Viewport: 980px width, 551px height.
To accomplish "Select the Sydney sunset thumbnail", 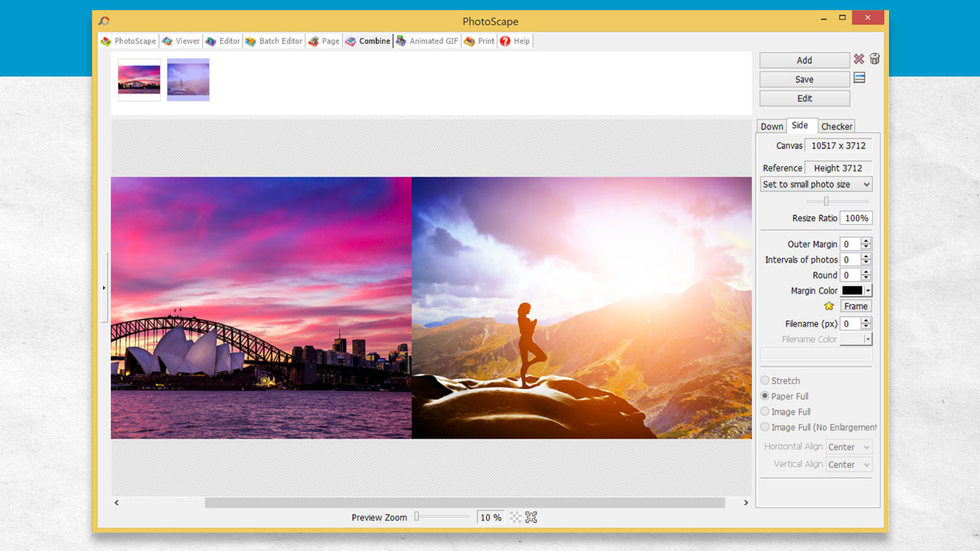I will click(139, 80).
